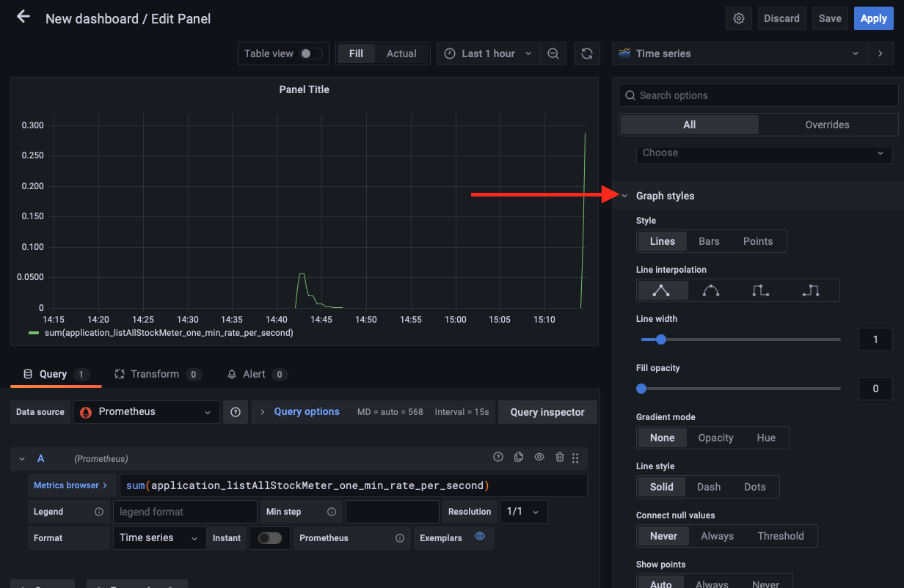This screenshot has height=588, width=904.
Task: Hide query A with eye icon
Action: click(x=539, y=457)
